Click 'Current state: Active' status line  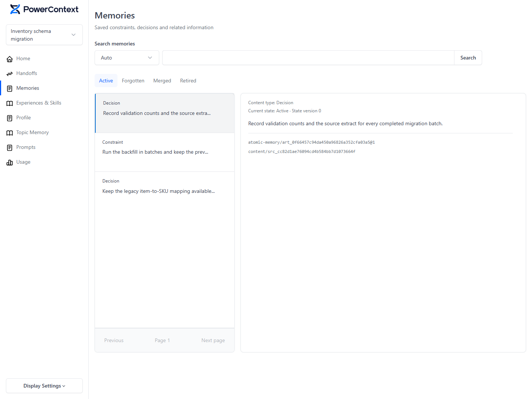284,111
